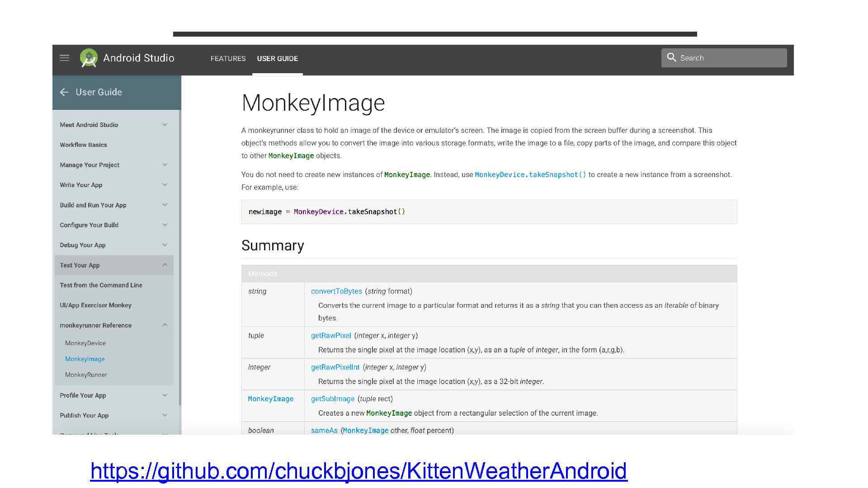Image resolution: width=868 pixels, height=488 pixels.
Task: Open the getSubImage method documentation
Action: [332, 399]
